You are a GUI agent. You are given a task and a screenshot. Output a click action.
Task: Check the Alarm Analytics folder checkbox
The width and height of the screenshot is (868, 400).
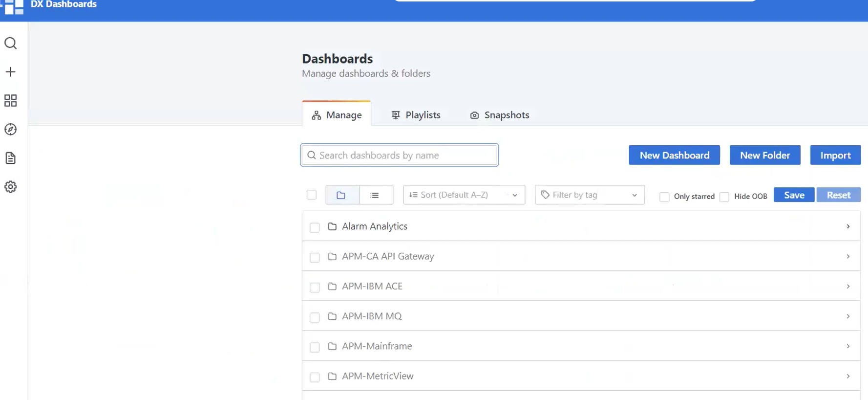315,227
